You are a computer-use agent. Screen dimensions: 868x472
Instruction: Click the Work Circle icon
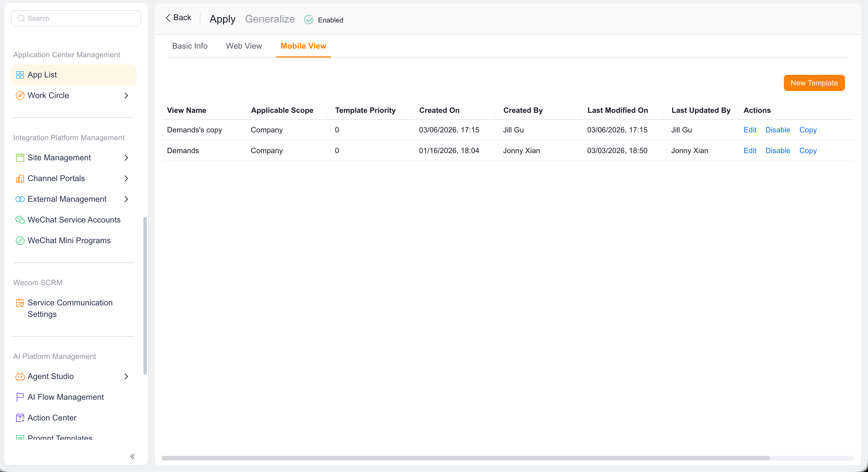click(x=20, y=96)
